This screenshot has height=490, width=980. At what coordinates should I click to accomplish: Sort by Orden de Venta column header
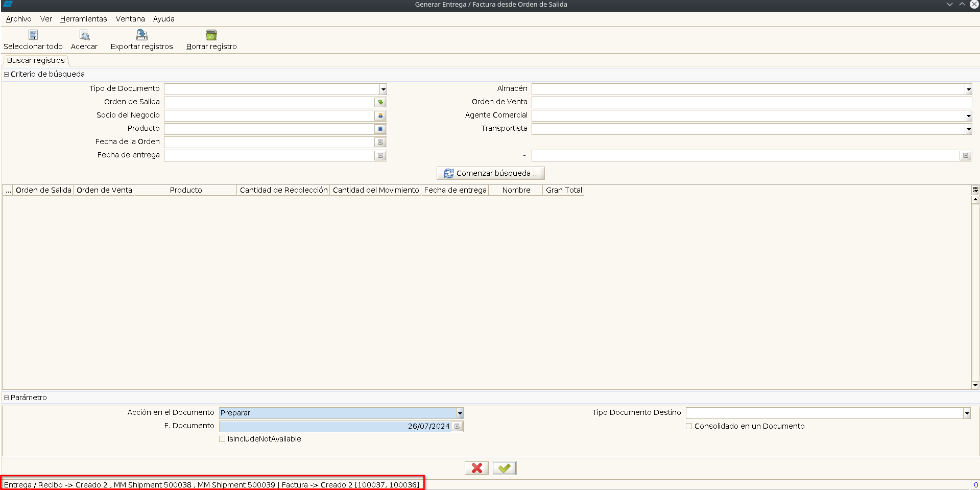pyautogui.click(x=104, y=190)
